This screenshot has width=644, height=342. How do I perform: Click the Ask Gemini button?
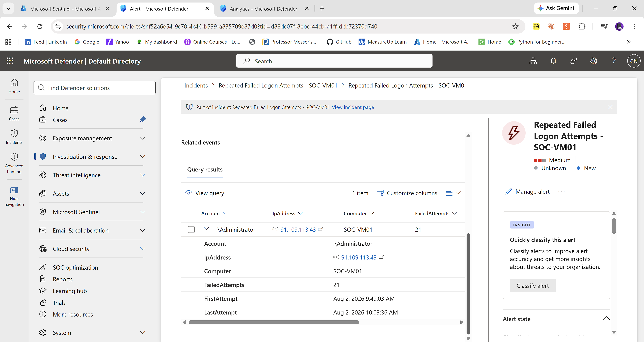click(x=556, y=8)
